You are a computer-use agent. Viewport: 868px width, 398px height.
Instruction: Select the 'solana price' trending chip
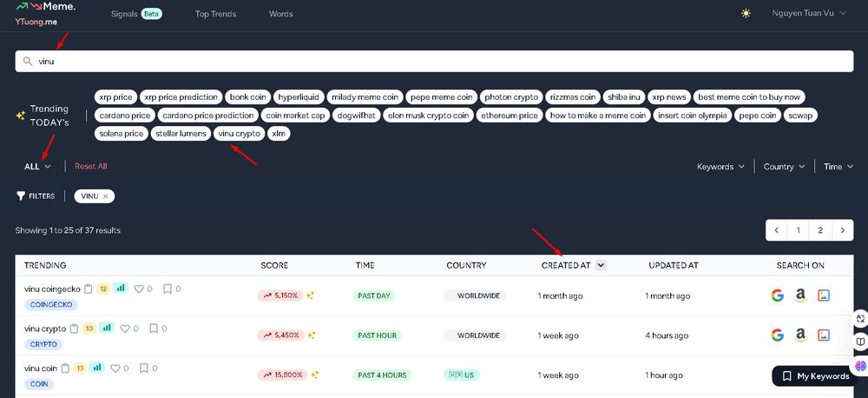click(x=122, y=134)
